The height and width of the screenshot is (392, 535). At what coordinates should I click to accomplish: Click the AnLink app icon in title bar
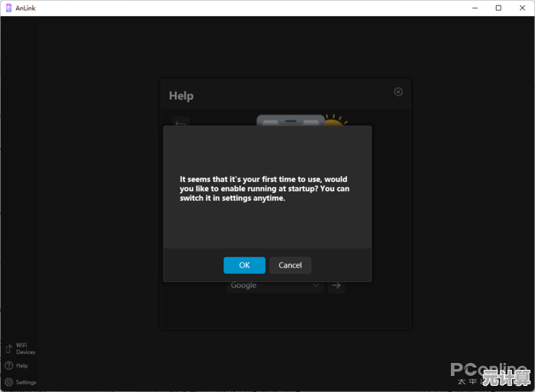tap(9, 8)
